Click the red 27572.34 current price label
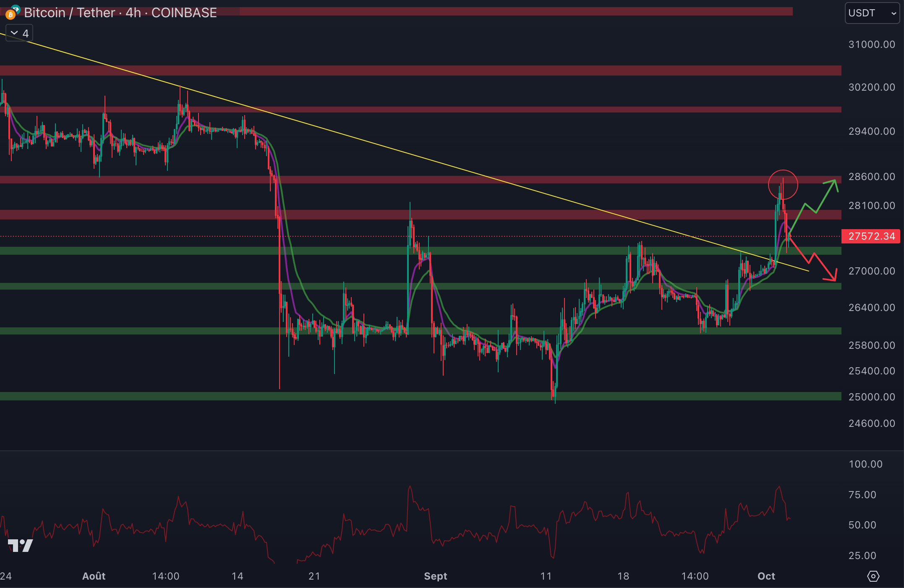This screenshot has height=588, width=904. (871, 236)
